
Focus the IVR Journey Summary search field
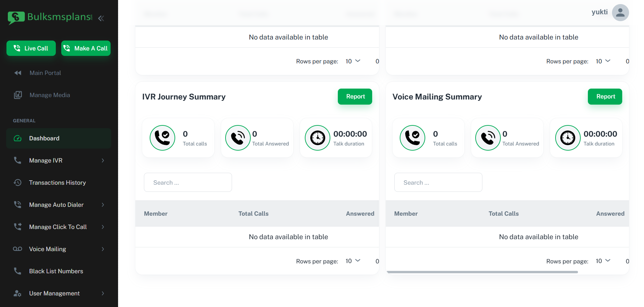coord(188,183)
